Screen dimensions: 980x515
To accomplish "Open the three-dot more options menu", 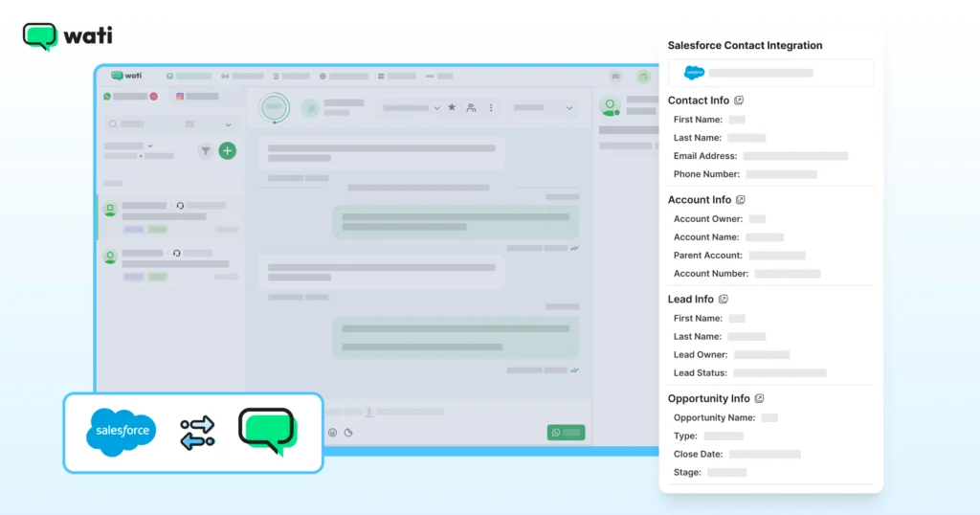I will pos(491,107).
